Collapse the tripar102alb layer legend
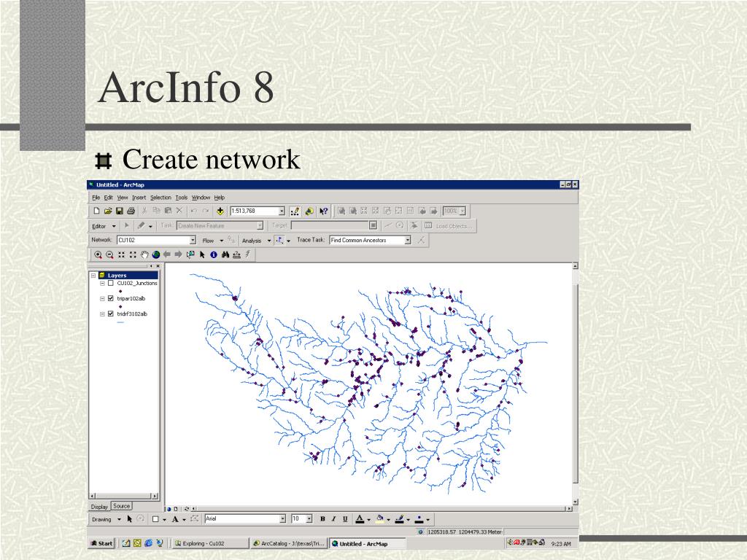 click(102, 298)
